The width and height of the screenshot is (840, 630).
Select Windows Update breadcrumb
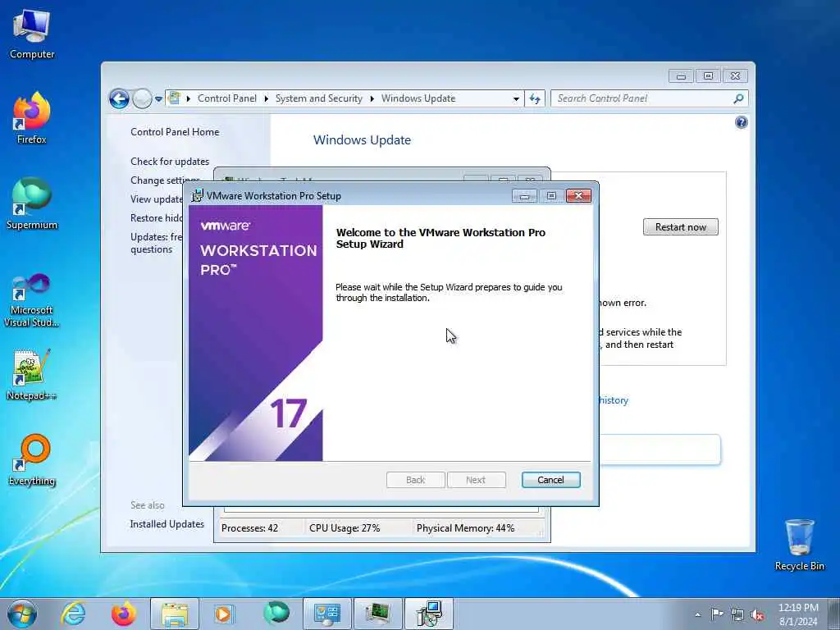click(x=418, y=98)
